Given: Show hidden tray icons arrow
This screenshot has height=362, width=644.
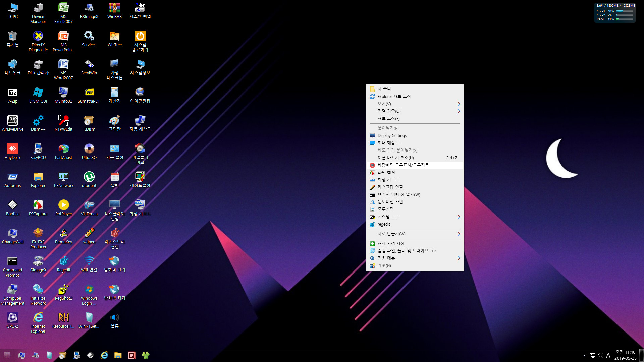Looking at the screenshot, I should (584, 355).
